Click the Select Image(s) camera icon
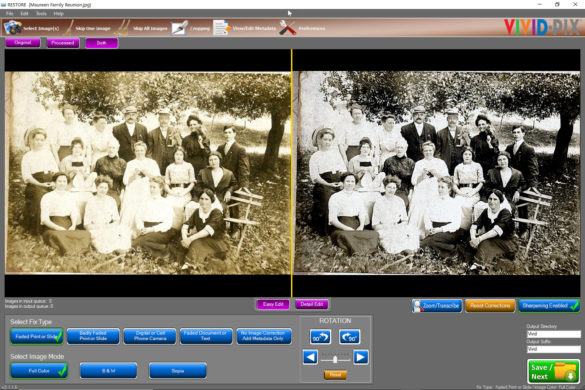This screenshot has height=390, width=585. coord(12,28)
